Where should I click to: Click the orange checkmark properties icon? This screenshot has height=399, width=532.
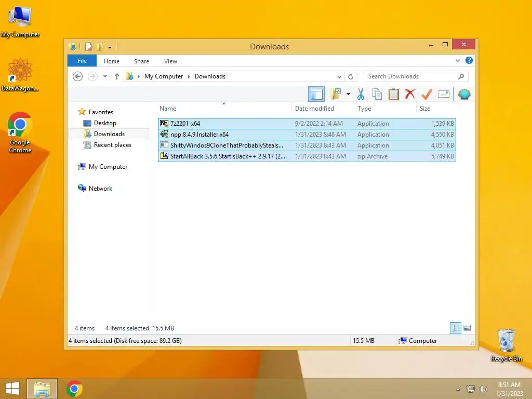coord(427,94)
